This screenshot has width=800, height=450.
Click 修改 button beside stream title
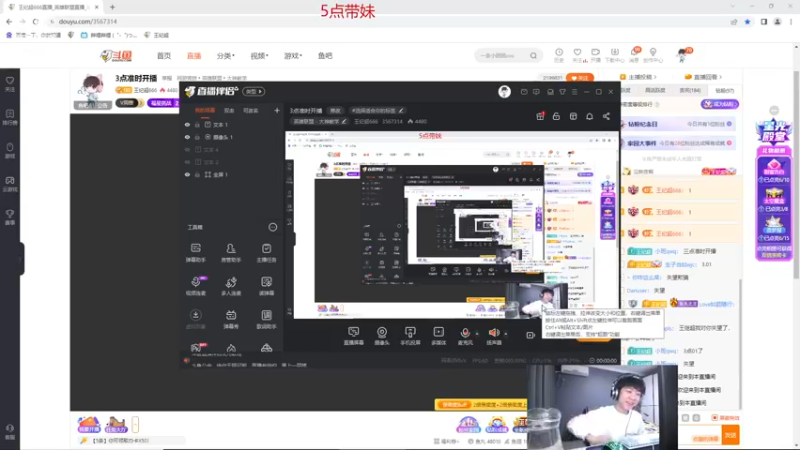coord(335,110)
